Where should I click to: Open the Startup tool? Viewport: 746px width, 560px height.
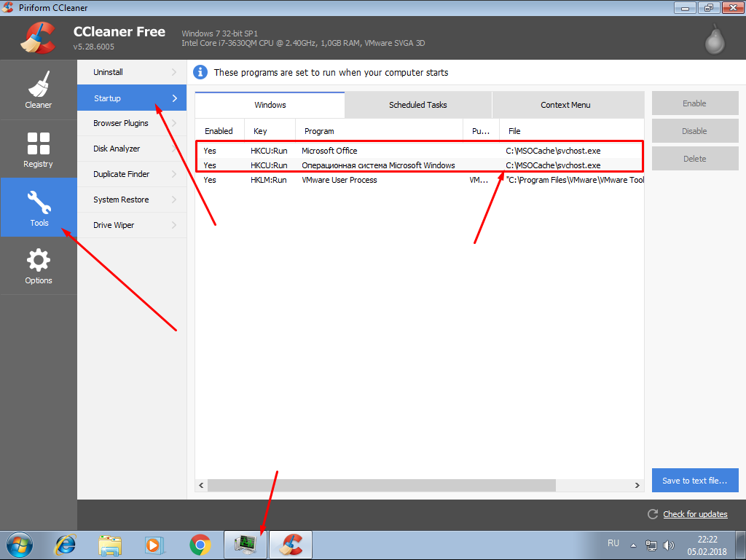(x=132, y=98)
